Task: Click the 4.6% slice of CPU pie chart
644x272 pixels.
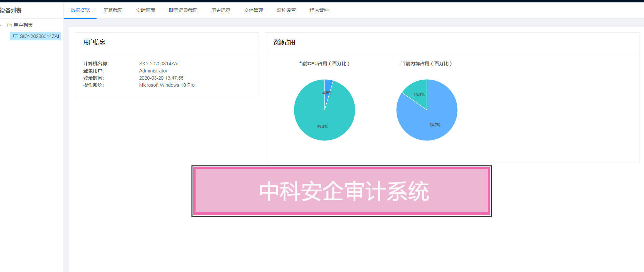Action: 328,85
